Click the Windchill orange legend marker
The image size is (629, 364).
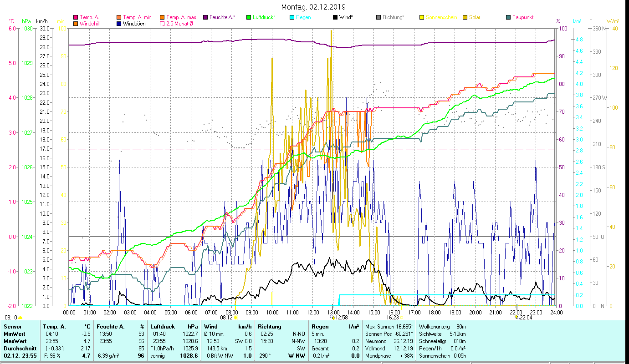pyautogui.click(x=76, y=24)
